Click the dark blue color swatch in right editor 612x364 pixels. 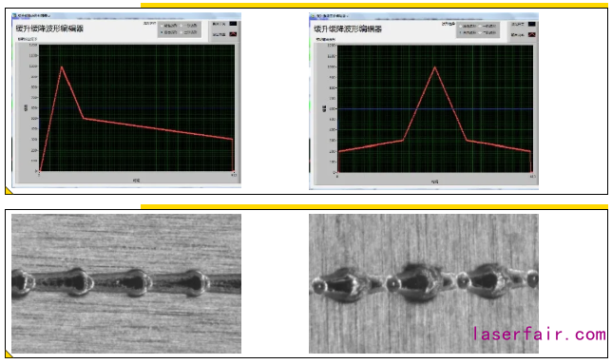[531, 24]
